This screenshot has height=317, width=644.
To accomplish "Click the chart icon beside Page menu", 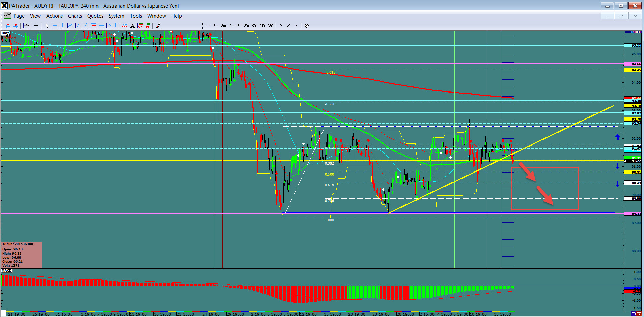I will click(x=7, y=16).
